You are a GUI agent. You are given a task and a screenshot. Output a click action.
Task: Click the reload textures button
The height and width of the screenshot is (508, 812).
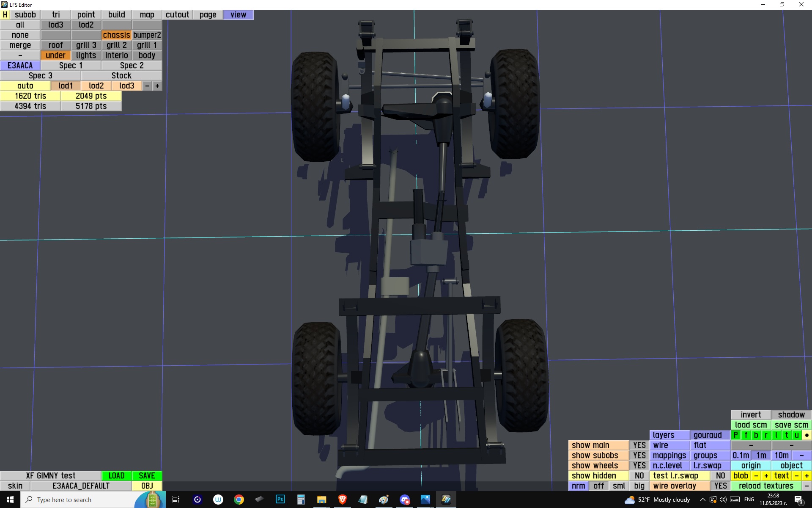pos(765,486)
